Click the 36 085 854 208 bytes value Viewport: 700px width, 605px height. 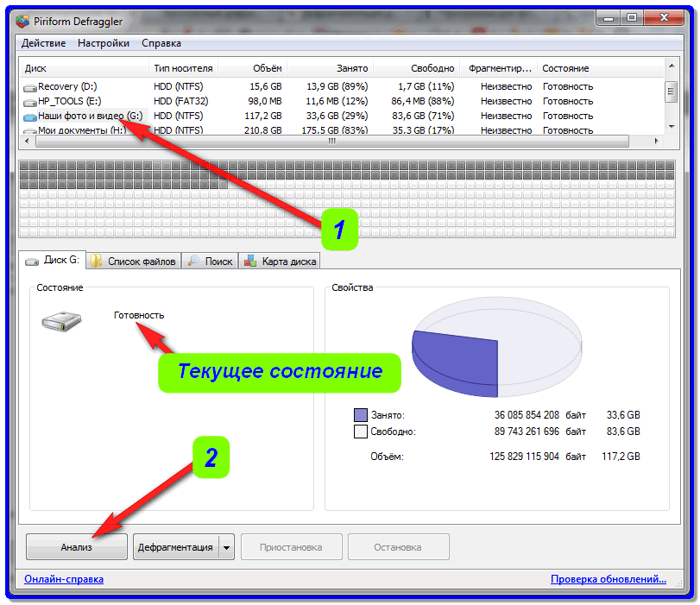click(x=527, y=415)
